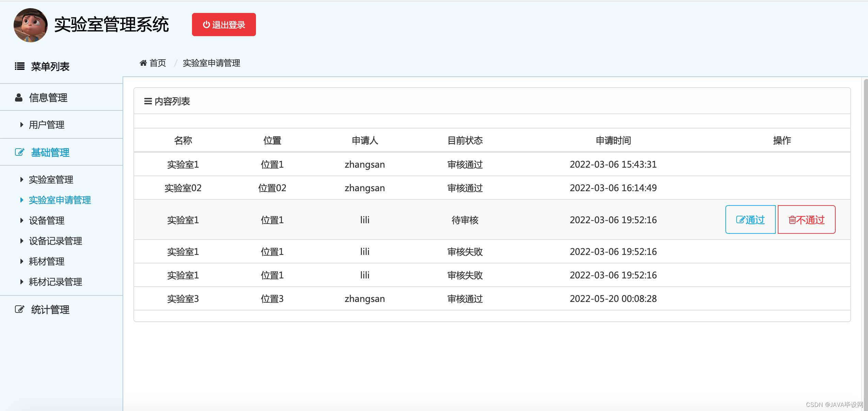The width and height of the screenshot is (868, 411).
Task: Approve lili's pending request with 通过
Action: 750,220
